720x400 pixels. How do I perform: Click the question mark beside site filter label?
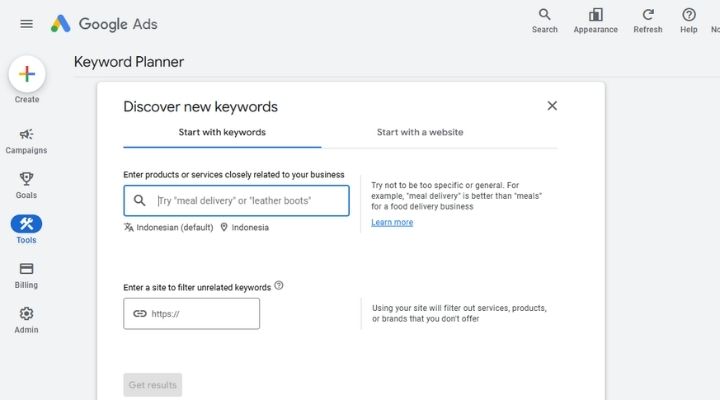pyautogui.click(x=279, y=286)
